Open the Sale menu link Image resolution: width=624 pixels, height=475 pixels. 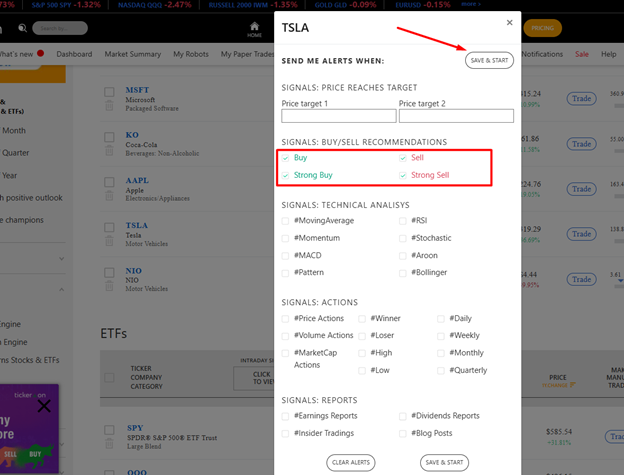pyautogui.click(x=581, y=54)
